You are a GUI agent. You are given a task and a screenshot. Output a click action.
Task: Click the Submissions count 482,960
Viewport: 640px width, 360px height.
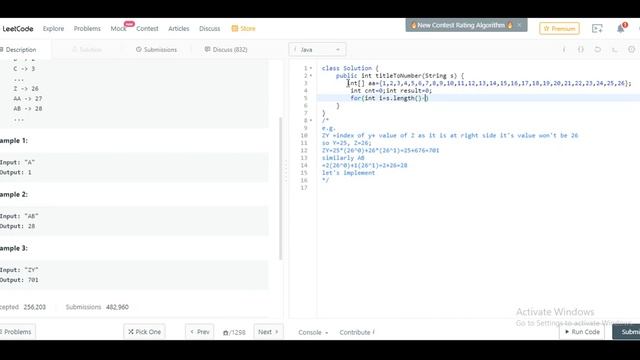(x=117, y=307)
